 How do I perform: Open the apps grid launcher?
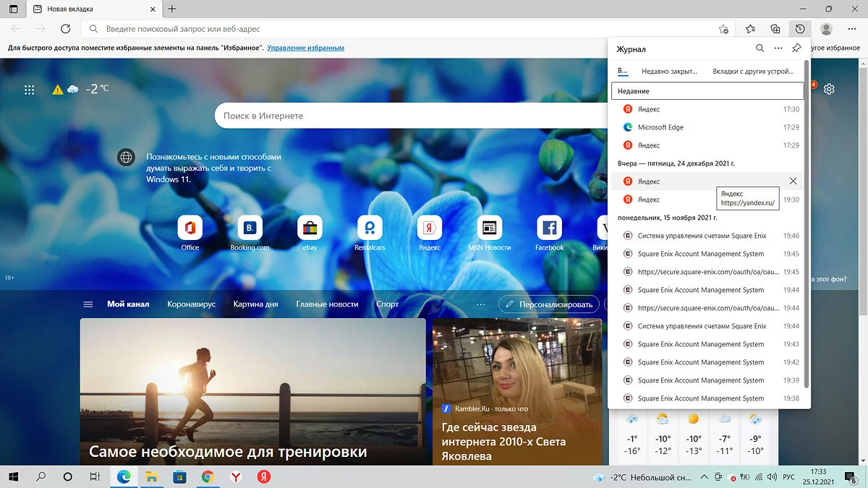(30, 90)
